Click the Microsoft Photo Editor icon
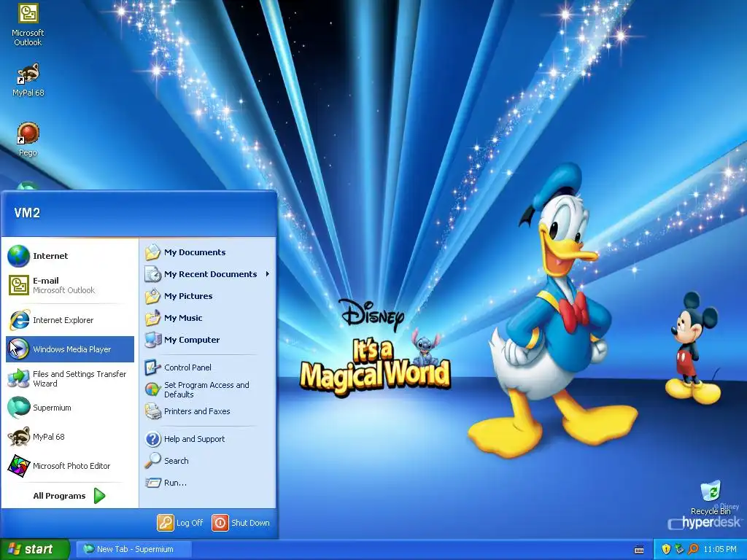Viewport: 747px width, 560px height. [18, 466]
